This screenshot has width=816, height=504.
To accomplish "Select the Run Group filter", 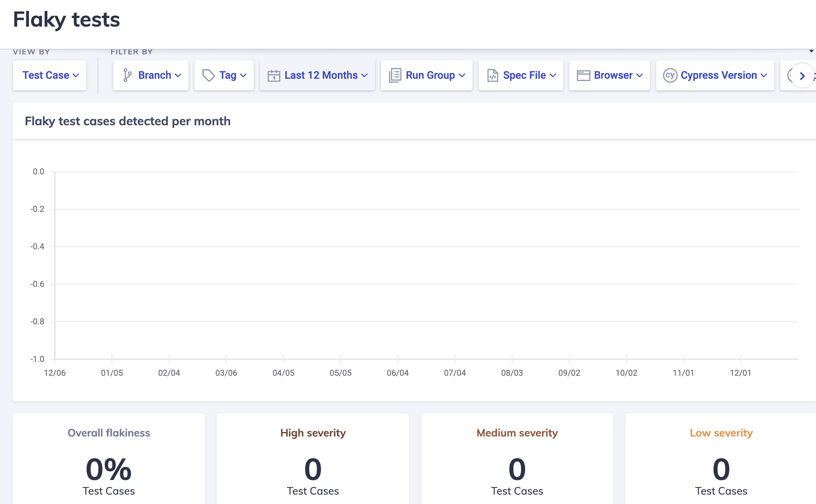I will pos(427,75).
